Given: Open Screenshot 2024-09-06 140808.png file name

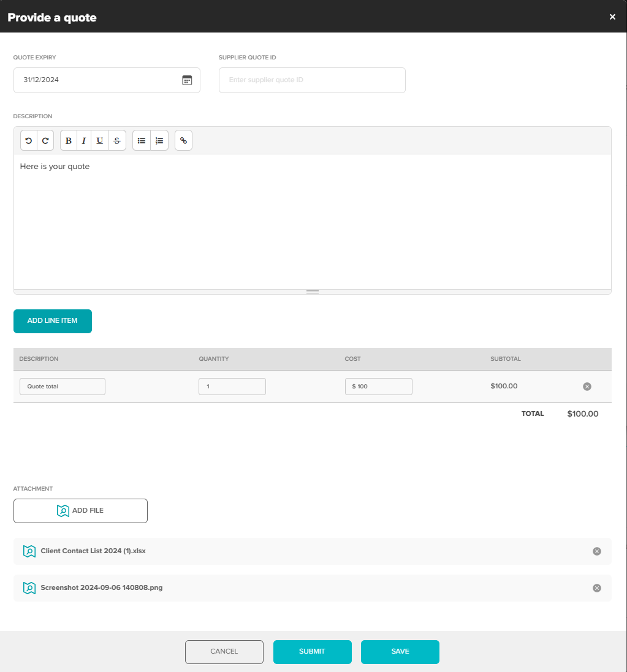Looking at the screenshot, I should 102,587.
